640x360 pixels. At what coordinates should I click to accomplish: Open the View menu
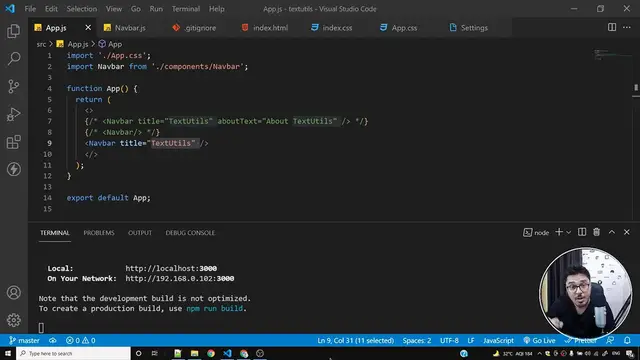tap(114, 9)
